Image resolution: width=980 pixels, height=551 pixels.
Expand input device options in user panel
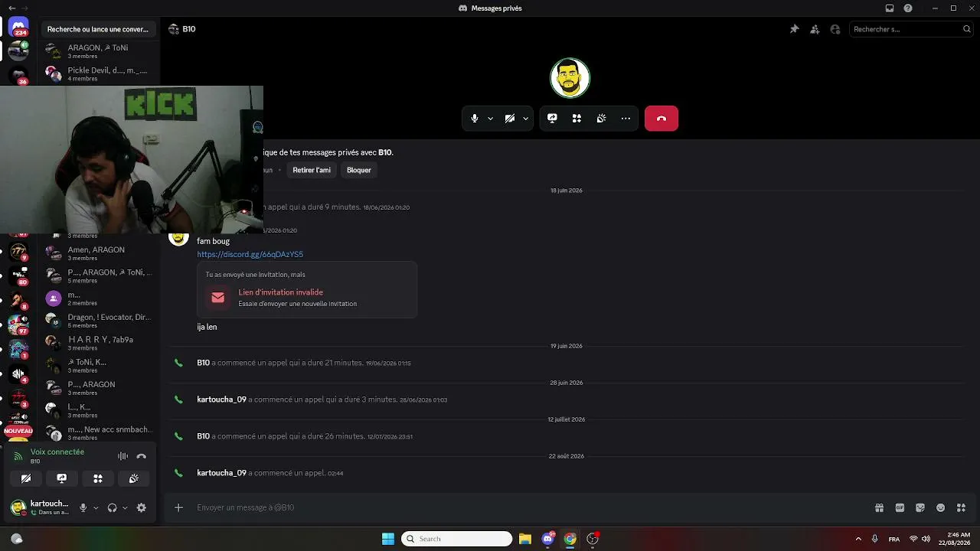point(96,507)
